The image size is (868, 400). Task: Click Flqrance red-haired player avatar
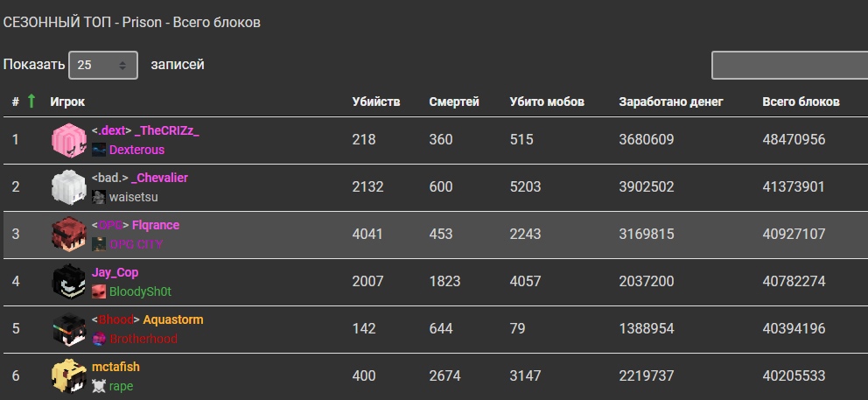[x=69, y=235]
